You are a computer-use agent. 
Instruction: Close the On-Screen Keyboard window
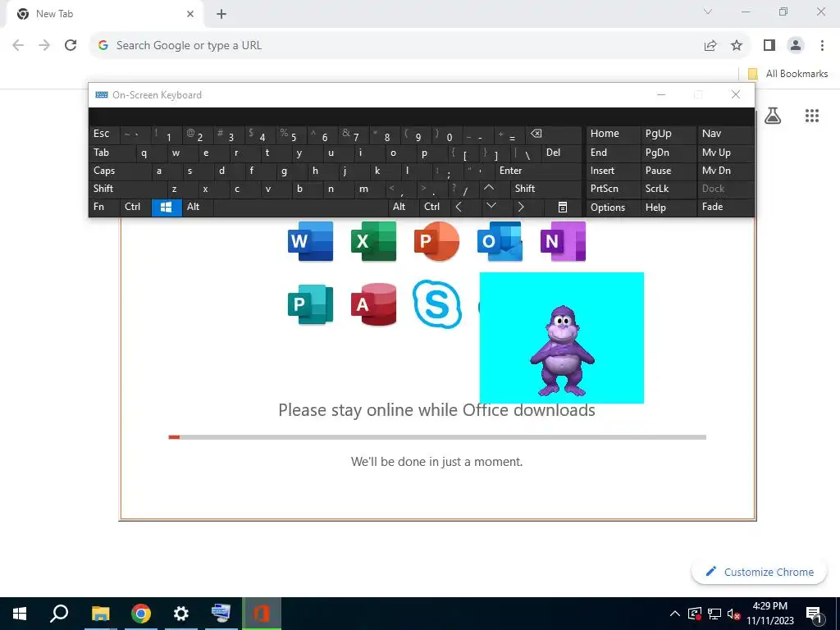(736, 95)
